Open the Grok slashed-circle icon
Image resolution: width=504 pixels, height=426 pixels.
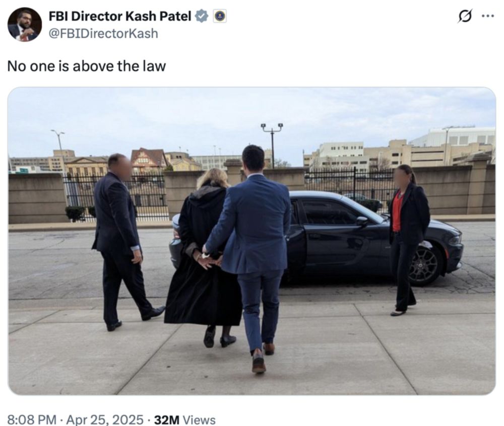tap(465, 17)
